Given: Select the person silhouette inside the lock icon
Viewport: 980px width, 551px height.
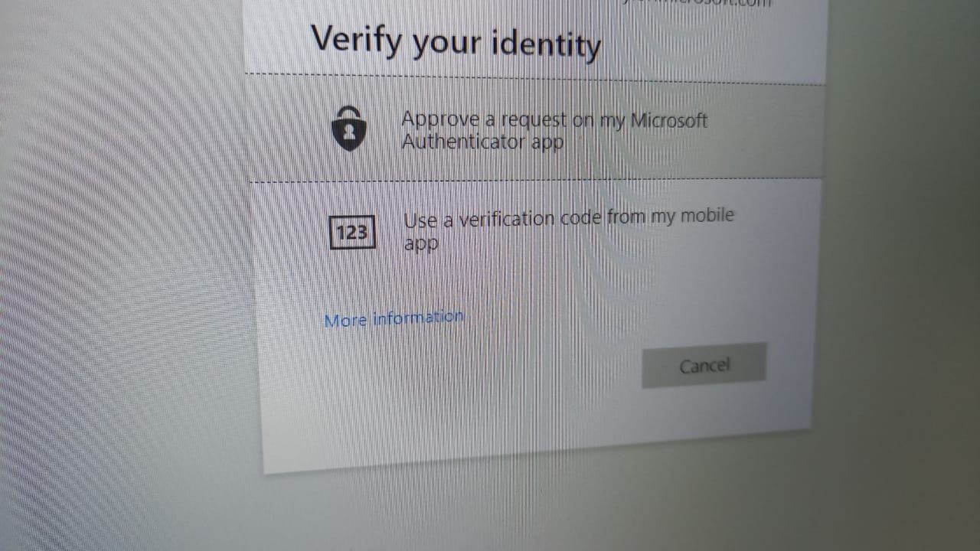Looking at the screenshot, I should coord(349,132).
